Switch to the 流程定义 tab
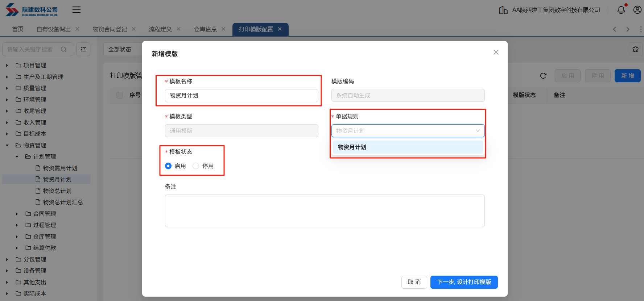 [x=160, y=29]
